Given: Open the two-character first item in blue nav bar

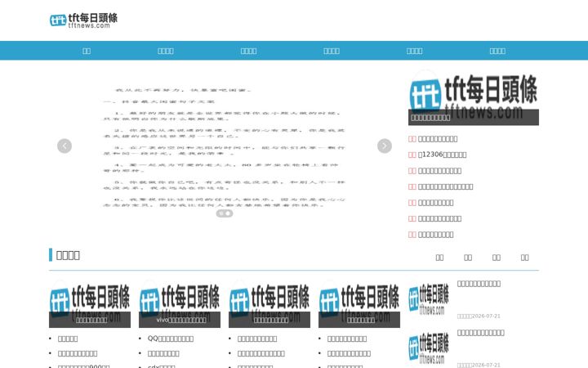Looking at the screenshot, I should (x=87, y=51).
